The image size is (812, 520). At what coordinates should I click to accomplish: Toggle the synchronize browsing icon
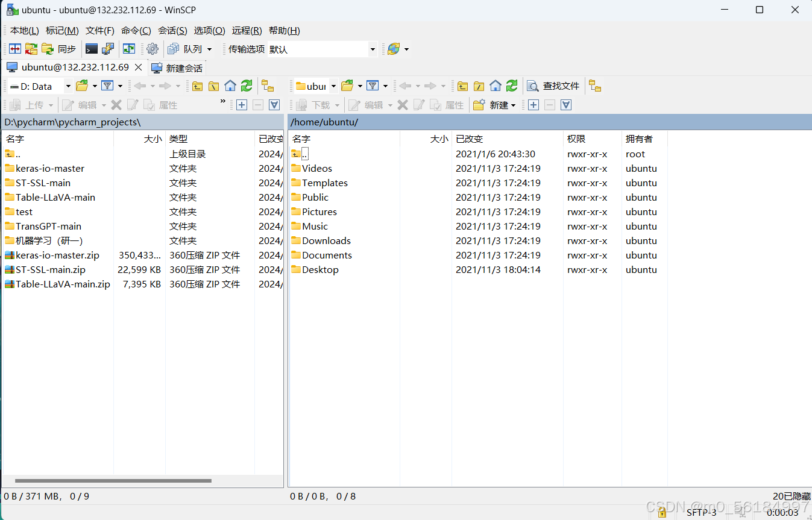129,49
